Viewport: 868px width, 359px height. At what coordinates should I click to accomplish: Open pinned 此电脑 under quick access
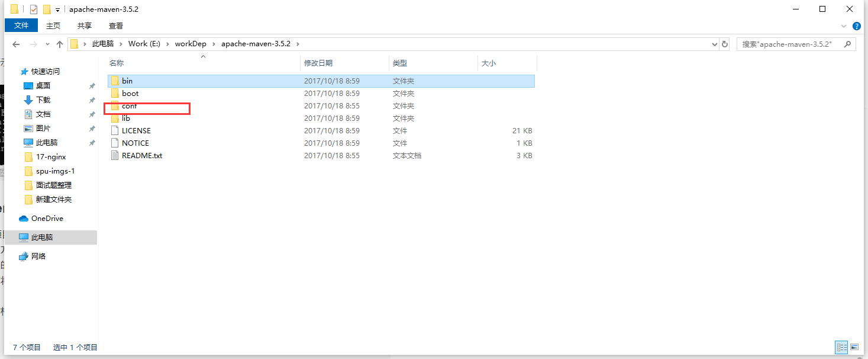(x=47, y=143)
